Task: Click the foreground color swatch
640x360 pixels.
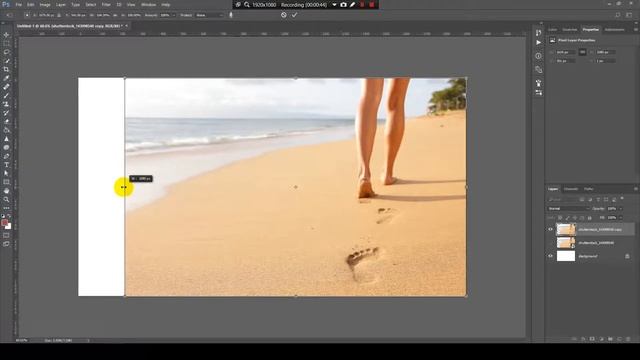Action: click(4, 223)
